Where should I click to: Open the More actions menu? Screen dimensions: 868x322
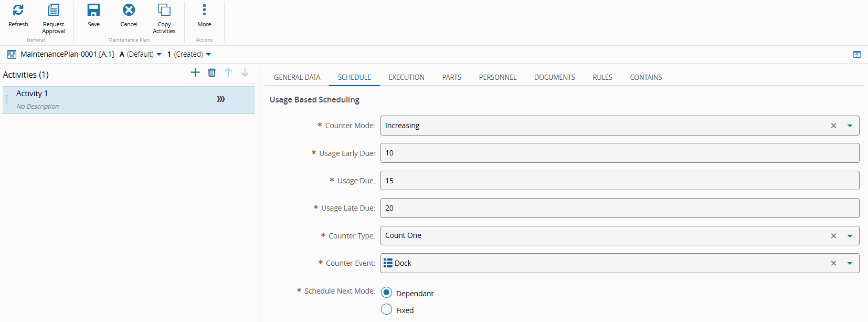[204, 10]
